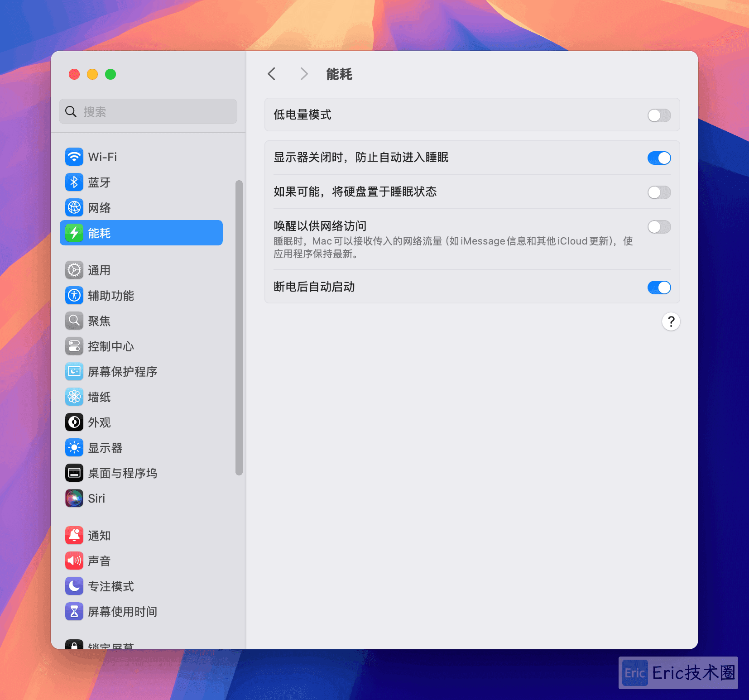Click the Bluetooth (蓝牙) icon
Screen dimensions: 749x700
[74, 182]
